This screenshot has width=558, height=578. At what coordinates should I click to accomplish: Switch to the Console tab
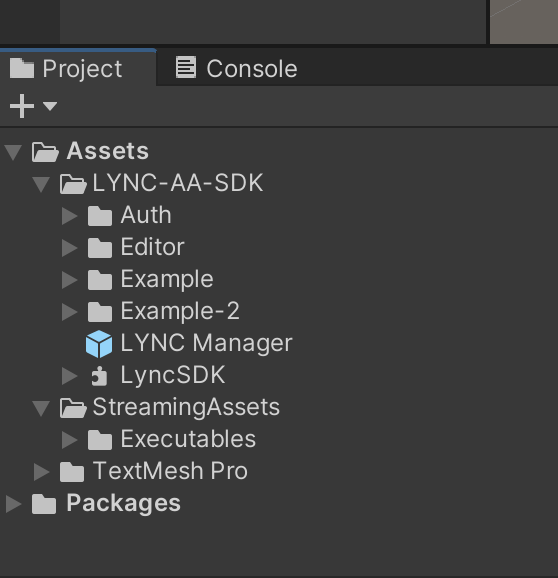(x=236, y=68)
